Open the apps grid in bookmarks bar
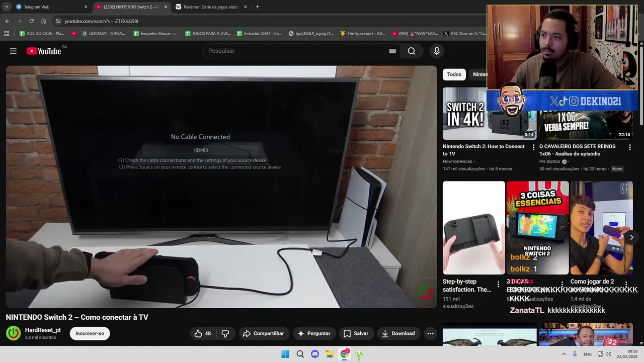Image resolution: width=644 pixels, height=362 pixels. point(7,34)
